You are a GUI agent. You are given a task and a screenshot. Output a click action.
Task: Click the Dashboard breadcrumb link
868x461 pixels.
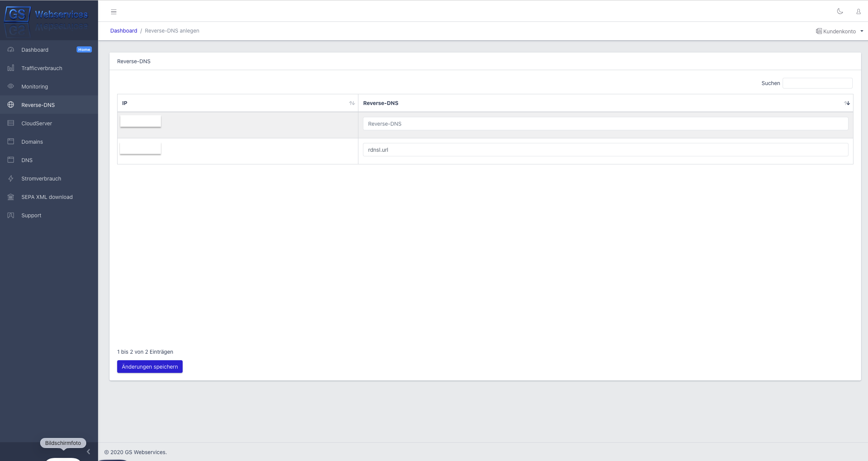coord(124,31)
